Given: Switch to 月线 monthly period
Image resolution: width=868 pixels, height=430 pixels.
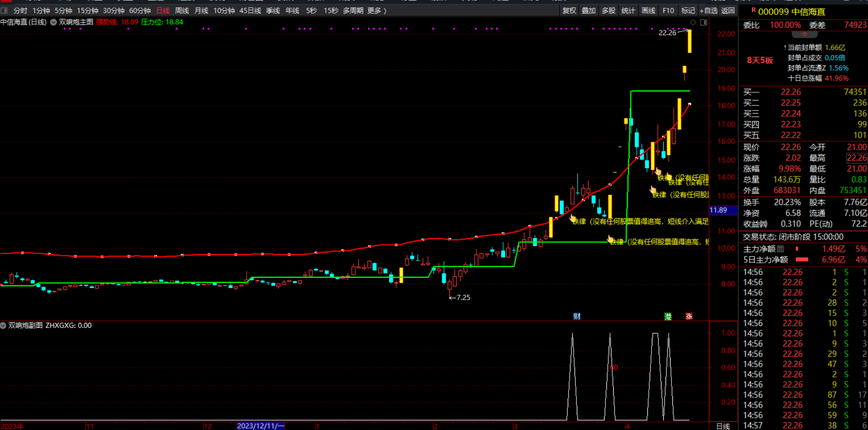Looking at the screenshot, I should (x=201, y=10).
